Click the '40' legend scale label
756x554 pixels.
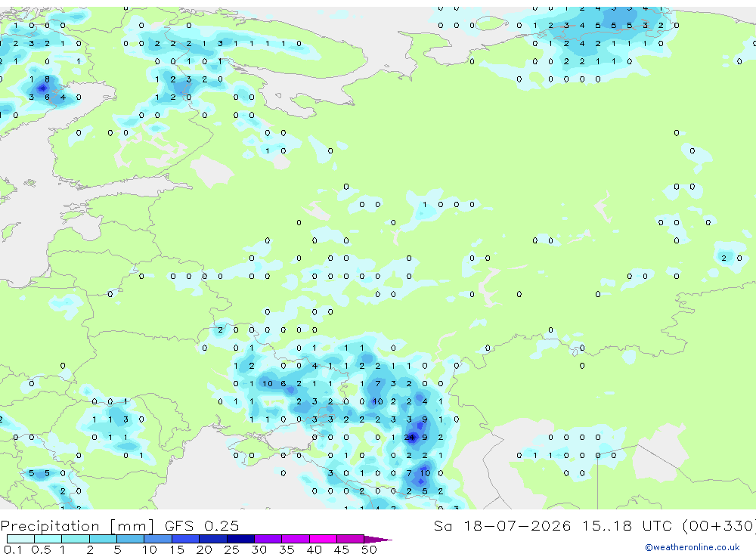coord(314,549)
